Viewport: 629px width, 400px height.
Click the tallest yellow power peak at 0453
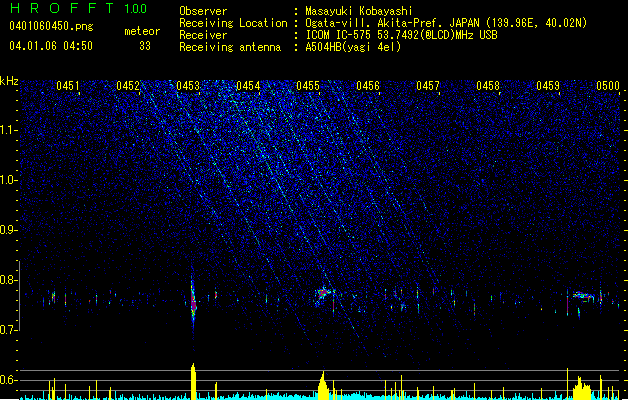pos(193,381)
